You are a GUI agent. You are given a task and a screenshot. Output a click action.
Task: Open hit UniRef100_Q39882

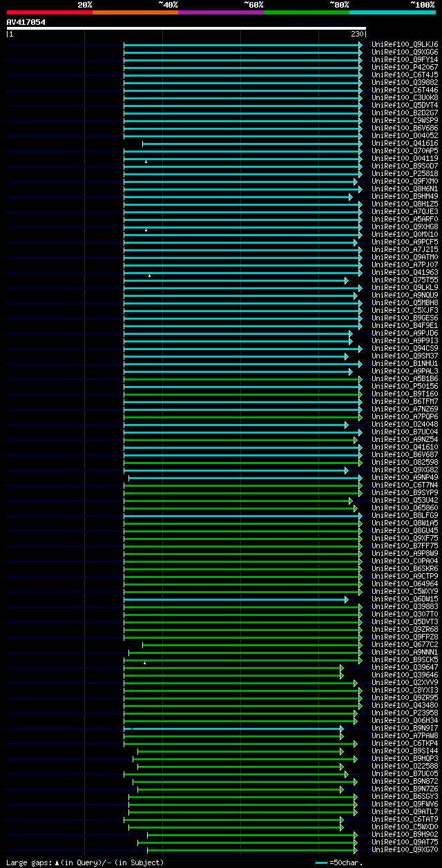(405, 83)
